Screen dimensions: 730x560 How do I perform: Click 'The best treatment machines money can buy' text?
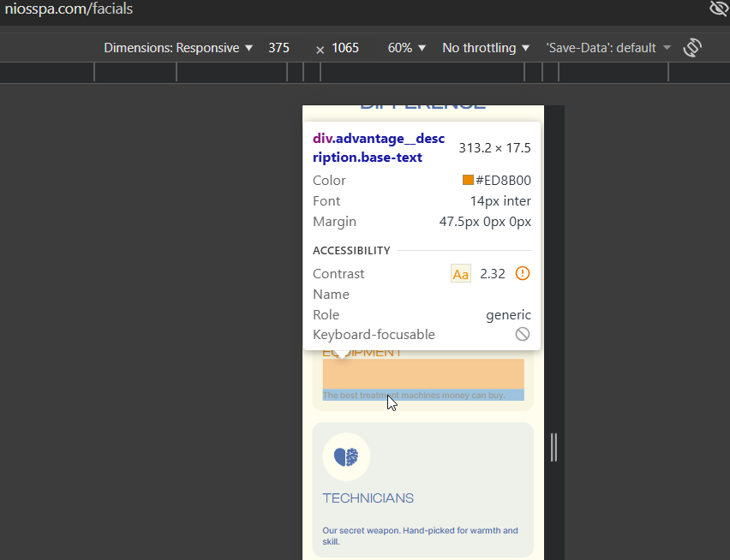point(414,396)
